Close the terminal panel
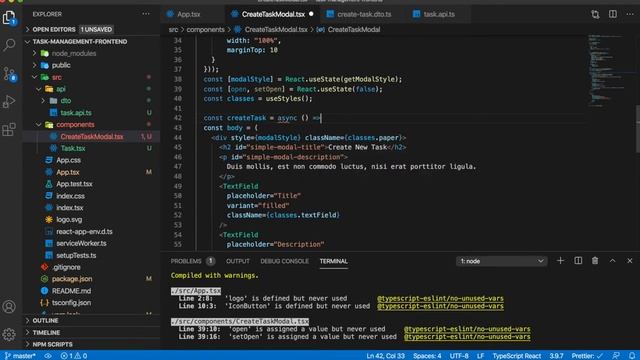The image size is (640, 360). click(x=630, y=261)
